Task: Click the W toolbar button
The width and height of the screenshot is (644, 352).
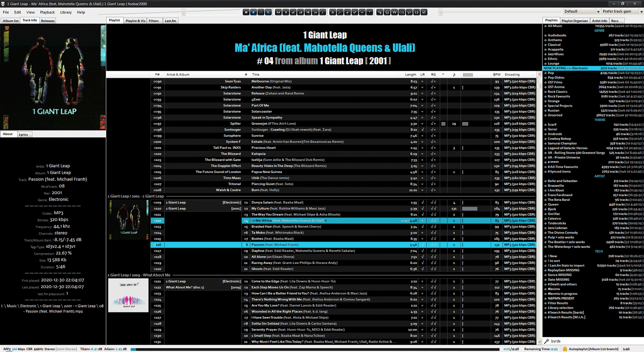Action: point(394,12)
